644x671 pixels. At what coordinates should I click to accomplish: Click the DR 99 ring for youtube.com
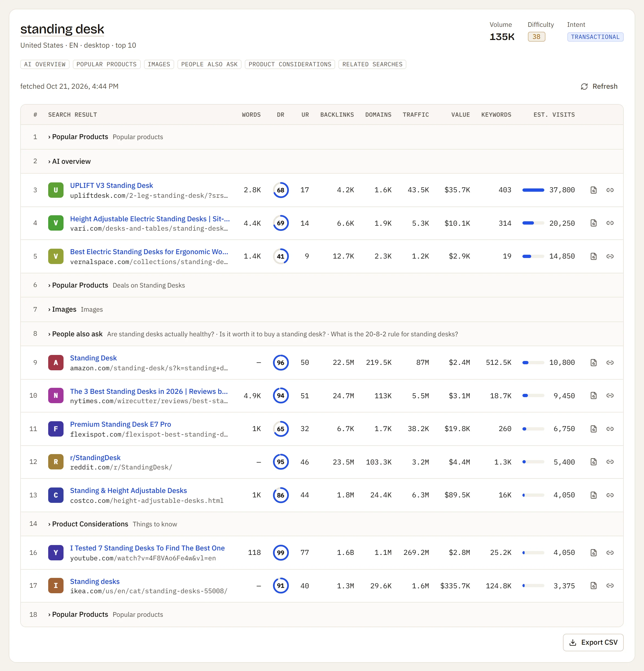pyautogui.click(x=281, y=553)
